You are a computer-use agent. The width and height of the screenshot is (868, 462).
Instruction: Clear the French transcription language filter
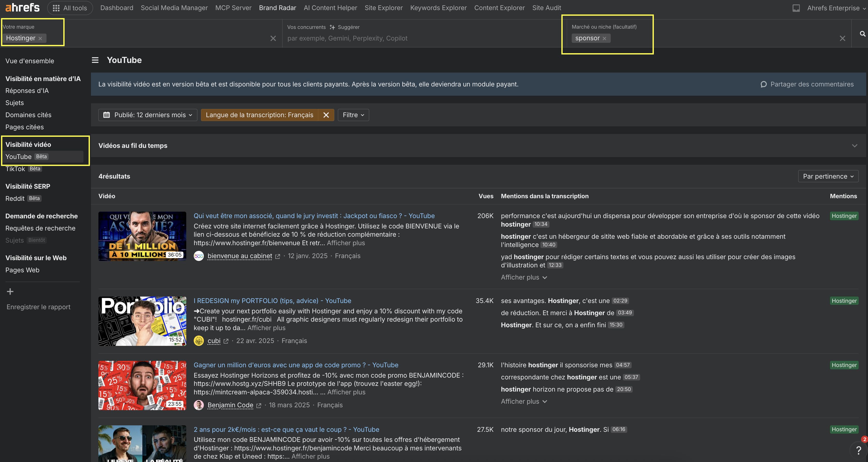point(326,115)
